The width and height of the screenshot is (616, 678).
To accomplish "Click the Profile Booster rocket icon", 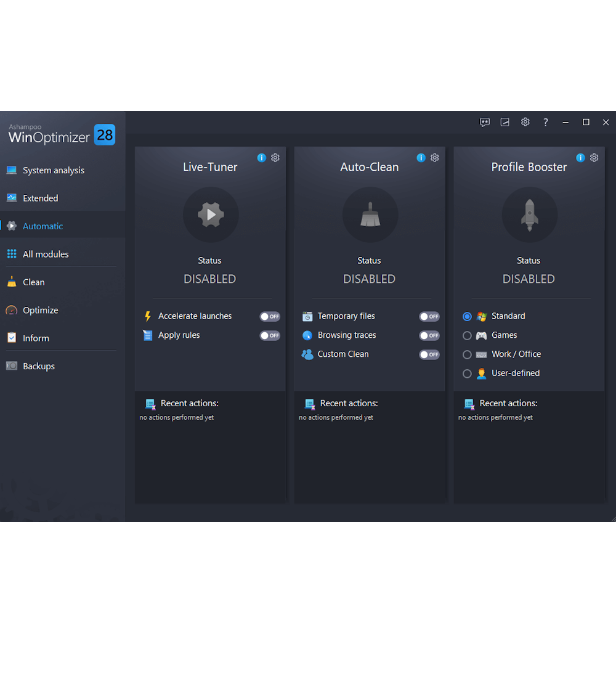I will [529, 215].
